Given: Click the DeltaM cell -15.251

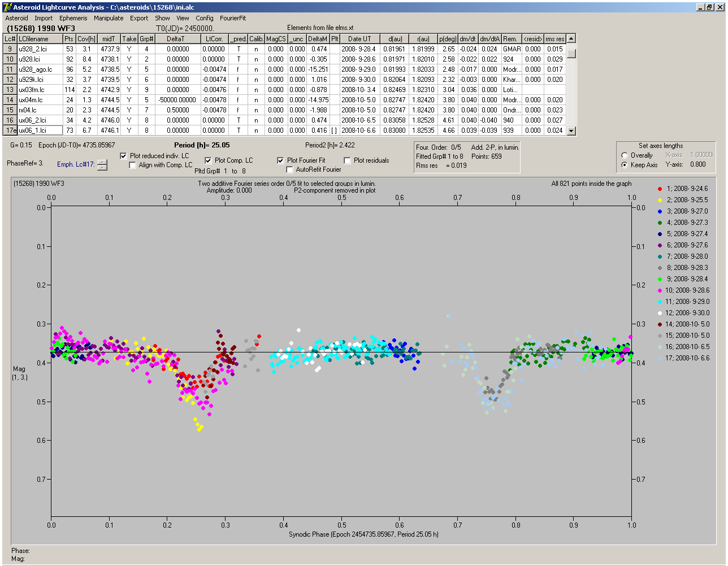Looking at the screenshot, I should (318, 69).
